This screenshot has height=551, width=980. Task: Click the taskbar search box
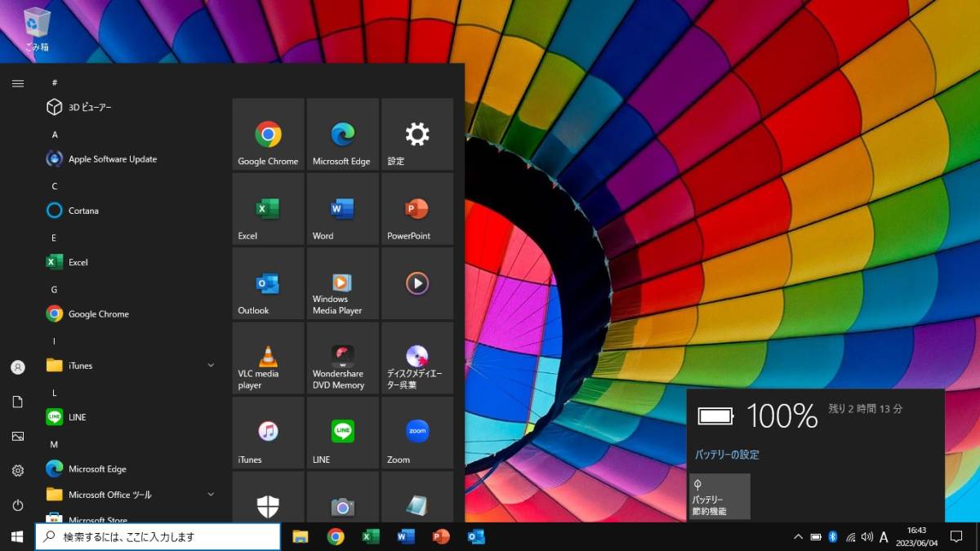(158, 536)
